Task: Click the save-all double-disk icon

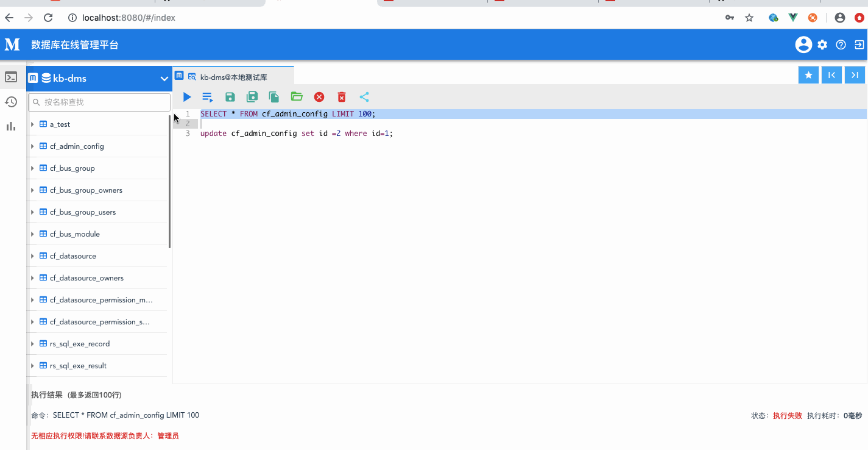Action: click(x=252, y=97)
